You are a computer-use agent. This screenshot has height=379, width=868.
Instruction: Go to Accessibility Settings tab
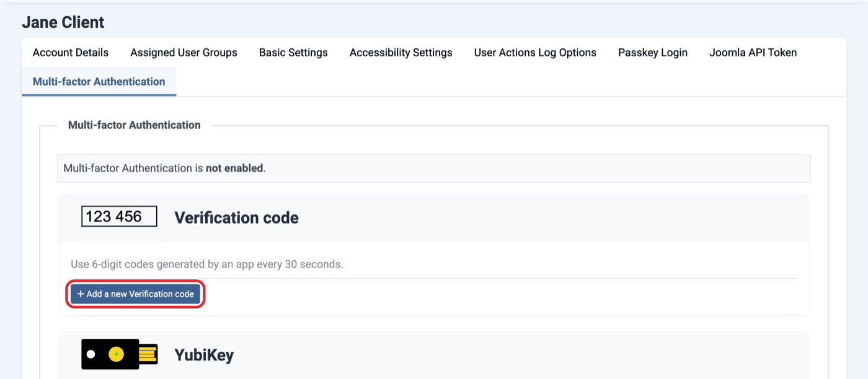click(x=401, y=53)
